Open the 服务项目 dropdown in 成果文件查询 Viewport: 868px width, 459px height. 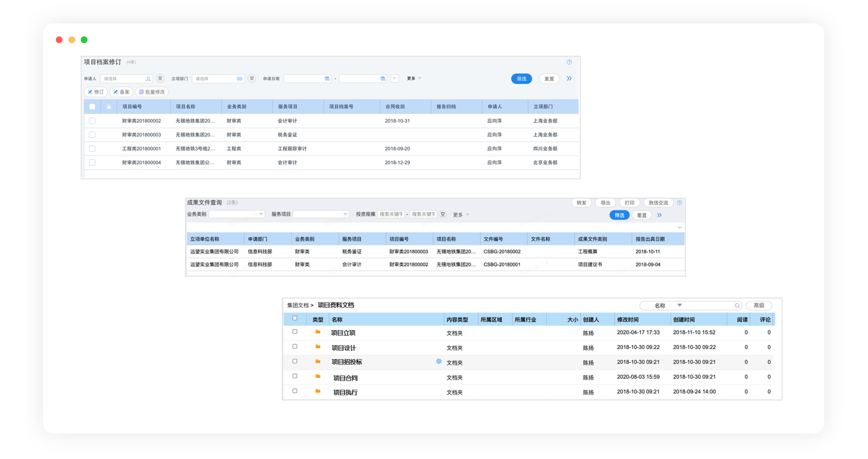321,214
